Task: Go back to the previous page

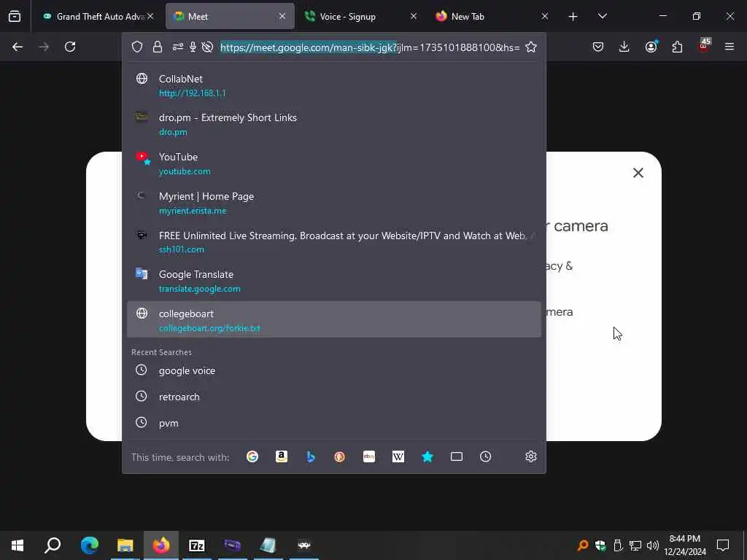Action: click(x=18, y=47)
